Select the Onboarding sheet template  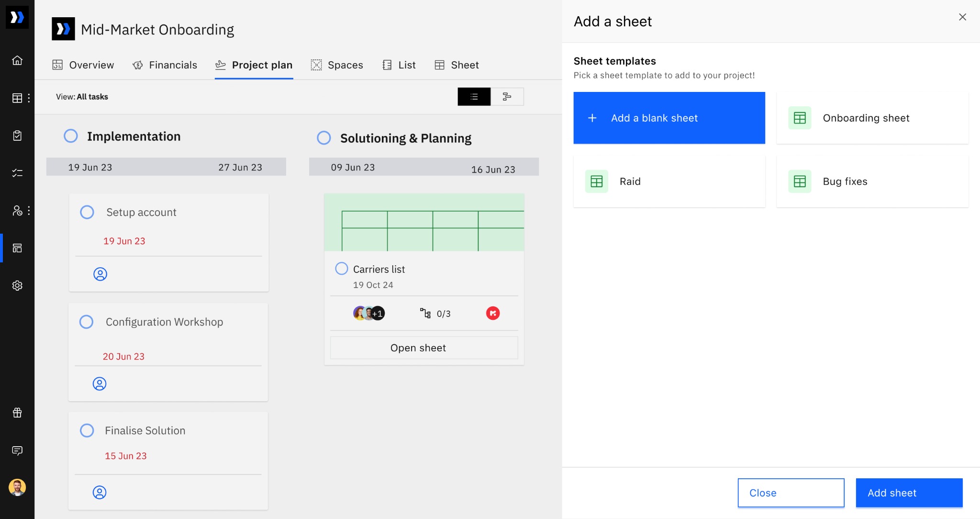click(x=872, y=118)
